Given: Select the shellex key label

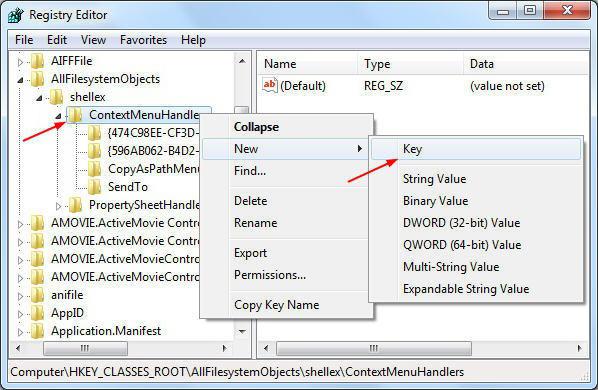Looking at the screenshot, I should coord(87,97).
